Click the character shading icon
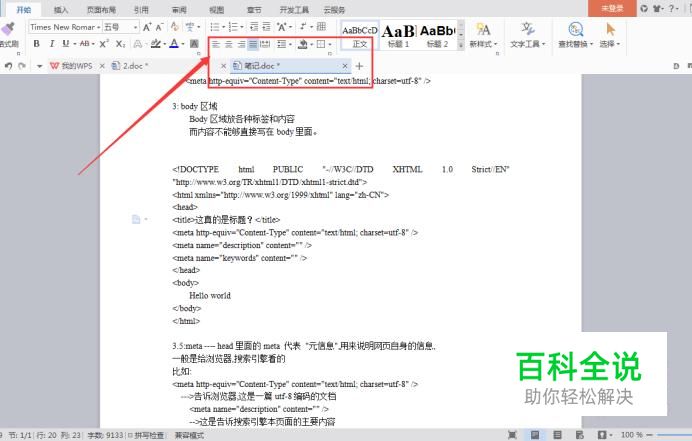The width and height of the screenshot is (692, 441). [194, 44]
